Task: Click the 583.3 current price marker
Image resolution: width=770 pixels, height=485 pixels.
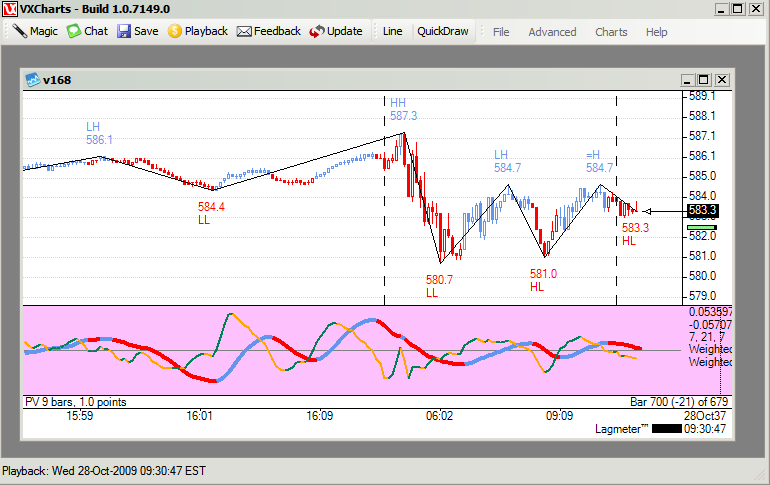Action: click(x=702, y=211)
